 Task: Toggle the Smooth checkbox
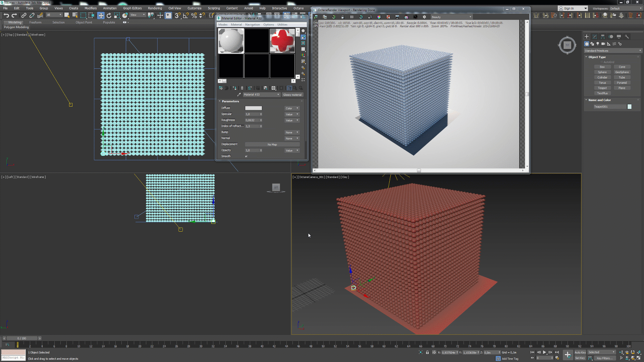(246, 156)
